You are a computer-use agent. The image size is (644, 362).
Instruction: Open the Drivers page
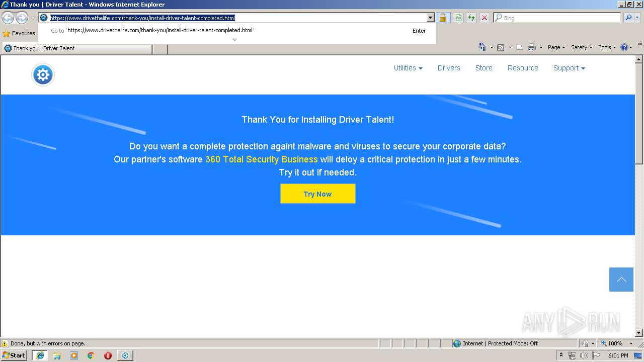point(449,68)
